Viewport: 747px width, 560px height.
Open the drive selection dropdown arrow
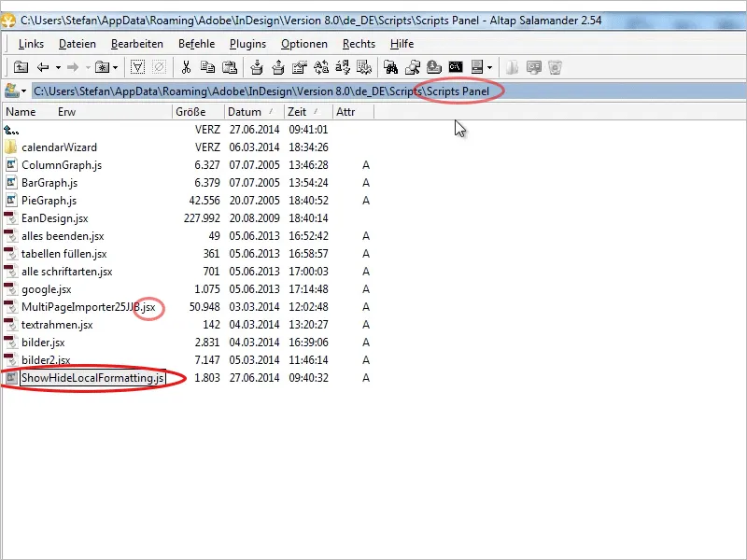click(24, 91)
